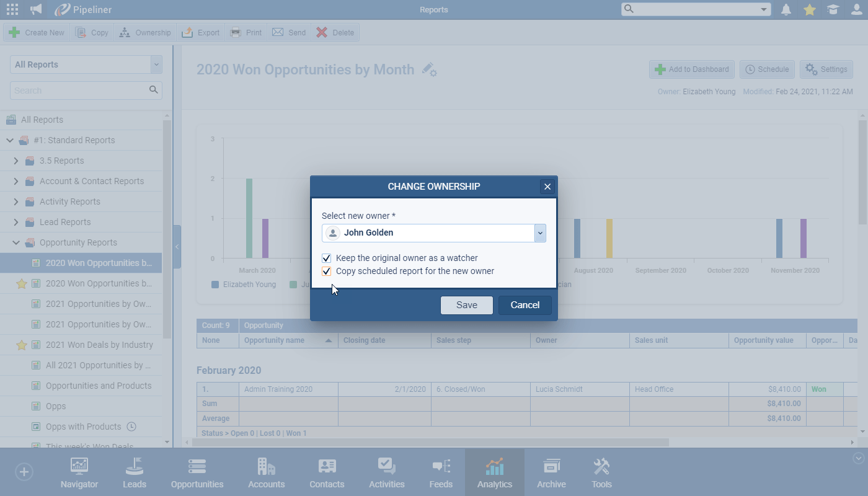Switch to the Opportunities tab
868x496 pixels.
pos(197,472)
